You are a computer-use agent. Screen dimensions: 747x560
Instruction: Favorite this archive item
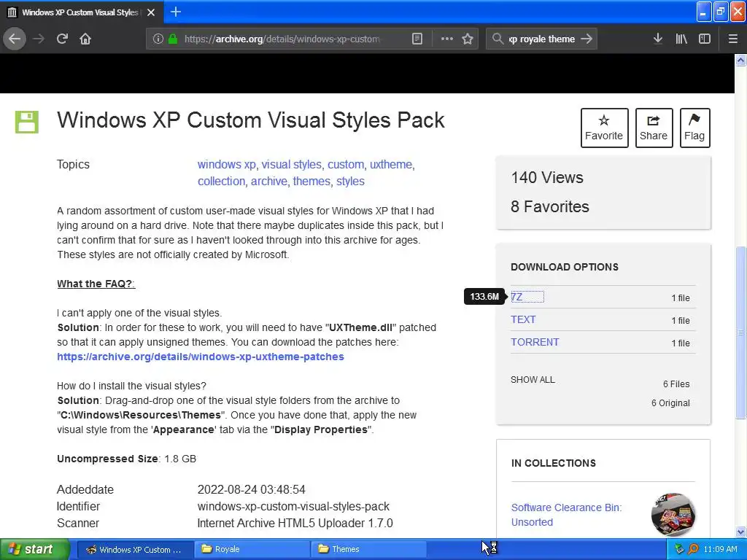(604, 128)
